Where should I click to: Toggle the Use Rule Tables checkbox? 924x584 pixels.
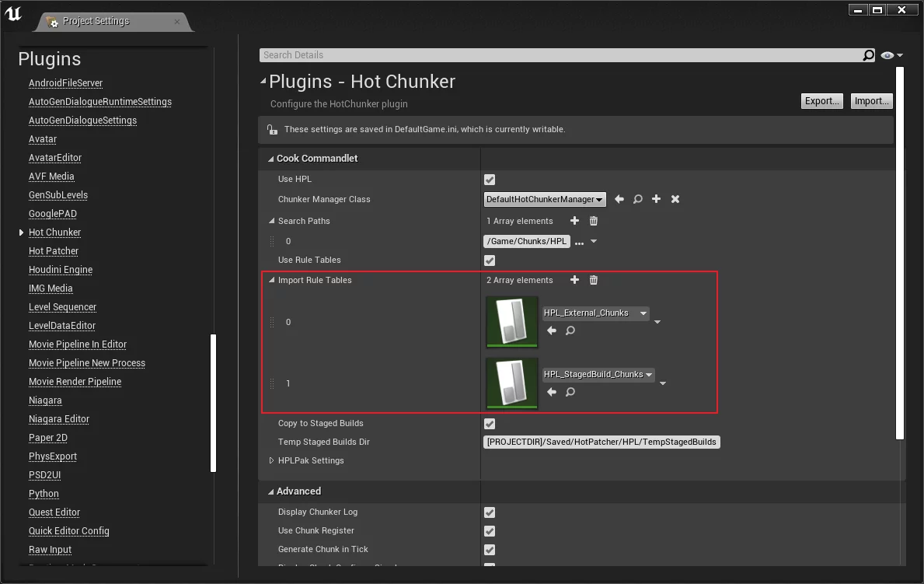[490, 261]
